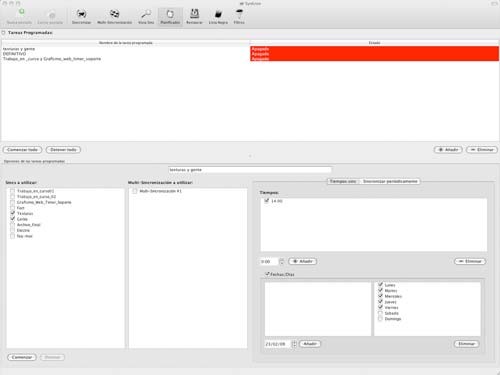Viewport: 500px width, 375px height.
Task: Open Vista Sinc magnifier view
Action: (146, 16)
